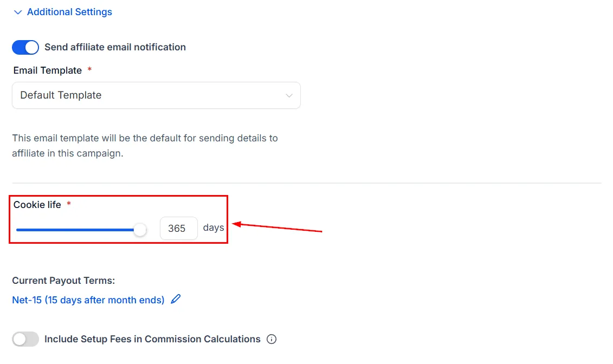
Task: Click the Additional Settings heading text
Action: (69, 12)
